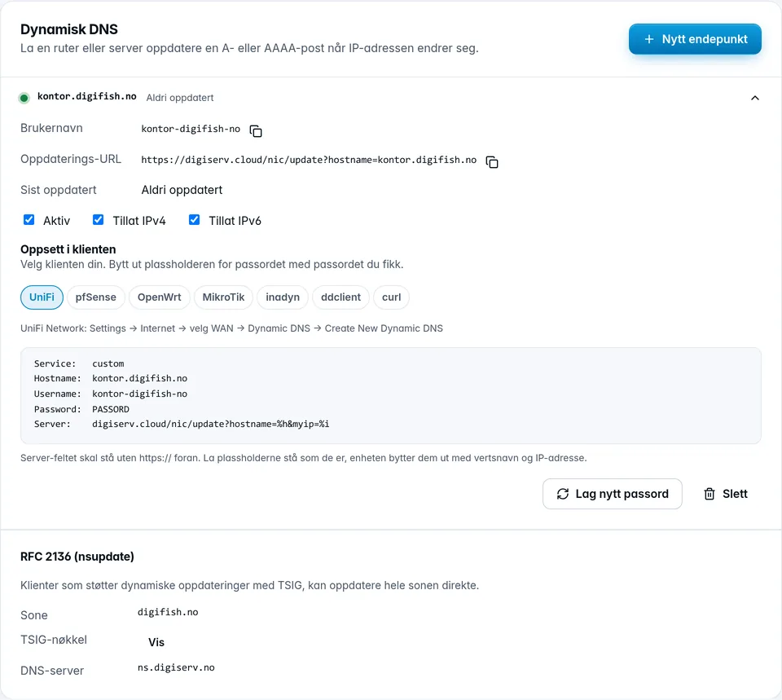
Task: Copy the Brukernavn kontor-digifish-no value
Action: coord(256,131)
